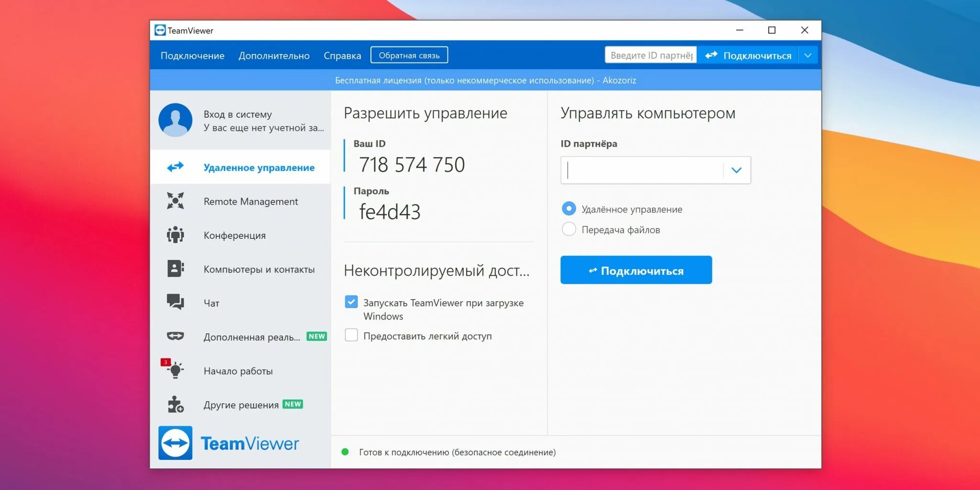The height and width of the screenshot is (490, 980).
Task: Click the password value fe4d43
Action: click(x=390, y=212)
